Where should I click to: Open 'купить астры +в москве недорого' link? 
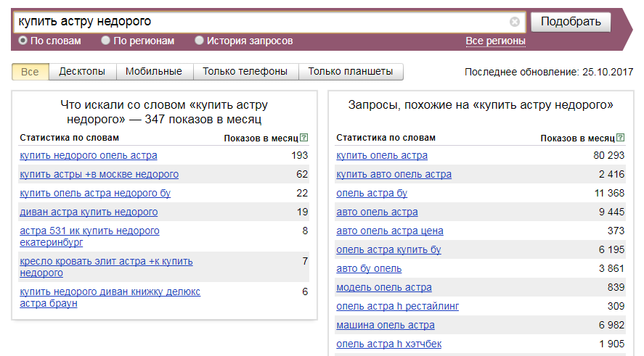click(x=99, y=174)
